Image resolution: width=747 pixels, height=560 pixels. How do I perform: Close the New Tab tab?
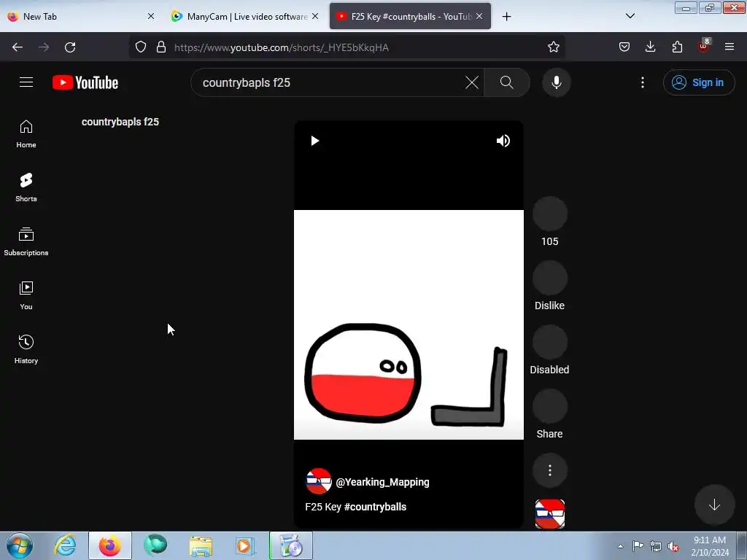150,16
